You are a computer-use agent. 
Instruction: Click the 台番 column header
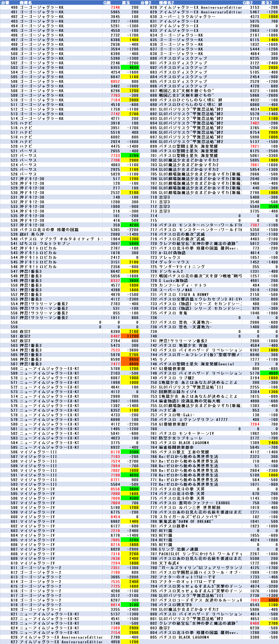[x=9, y=3]
